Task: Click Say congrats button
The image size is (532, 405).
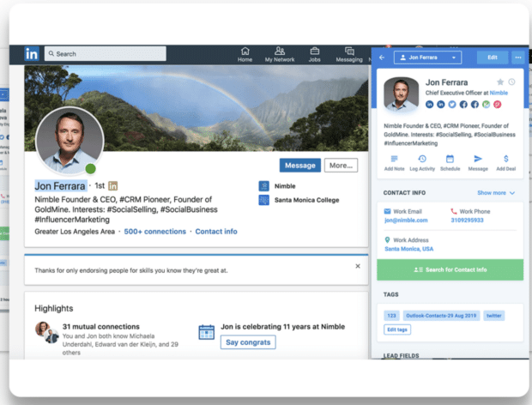Action: (x=248, y=342)
